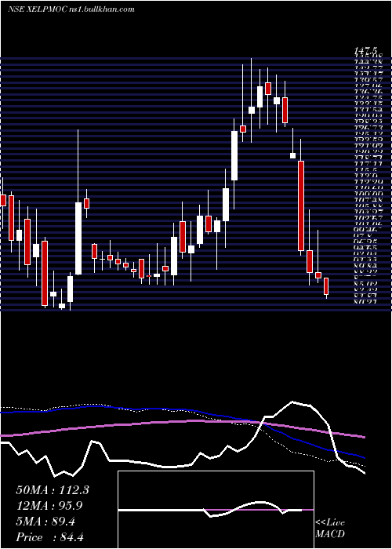Click inside the MACD inset chart

[216, 510]
